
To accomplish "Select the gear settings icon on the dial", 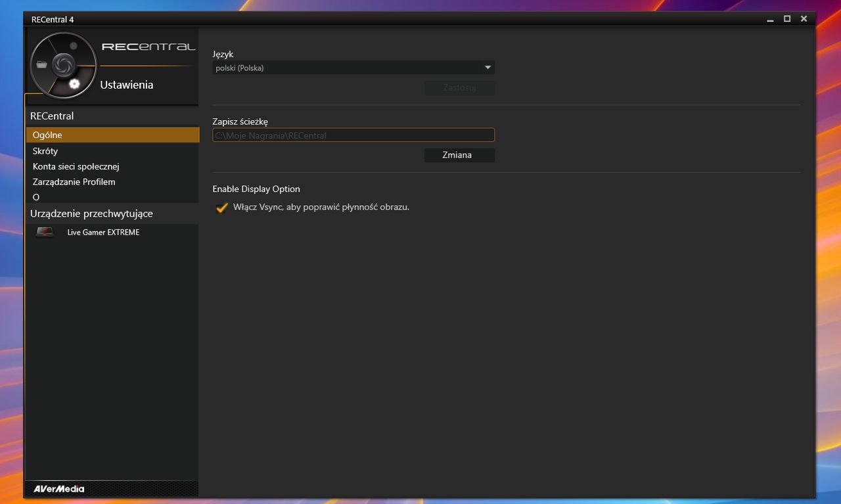I will 74,83.
